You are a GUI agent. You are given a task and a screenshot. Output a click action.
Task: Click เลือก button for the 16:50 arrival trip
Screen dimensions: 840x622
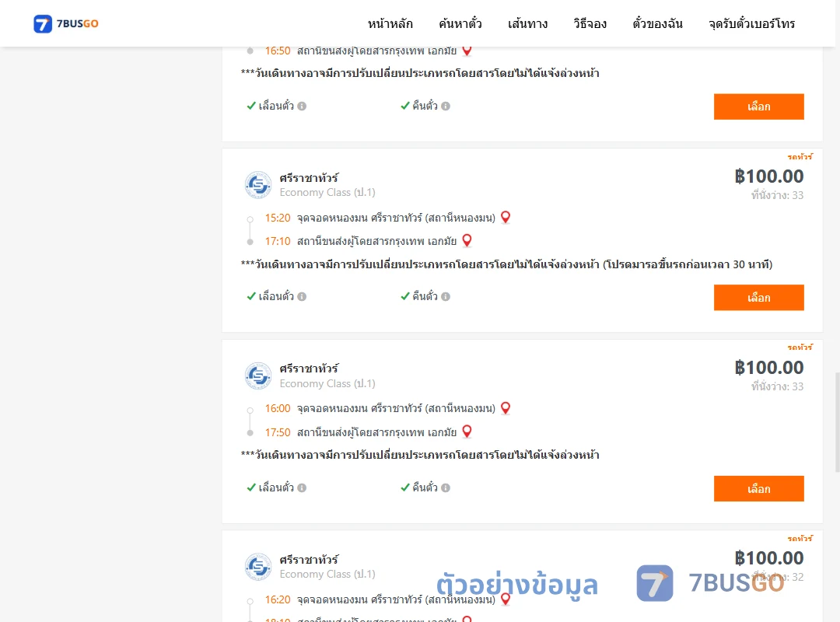[x=758, y=107]
